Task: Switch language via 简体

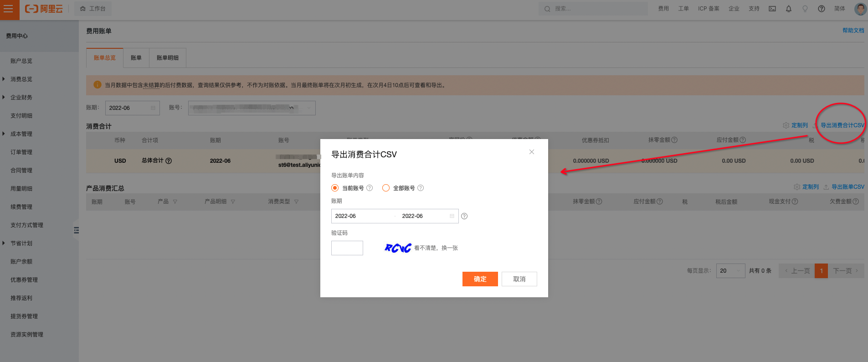Action: click(840, 9)
